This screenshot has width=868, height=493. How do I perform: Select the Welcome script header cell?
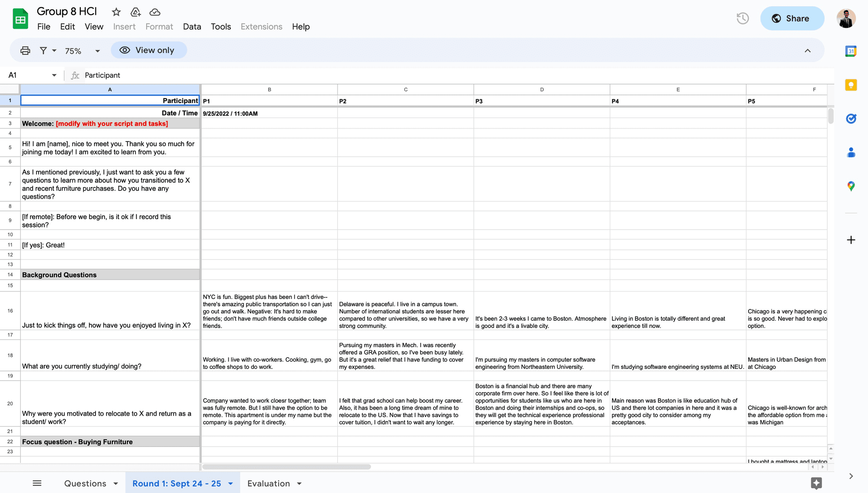click(x=110, y=123)
